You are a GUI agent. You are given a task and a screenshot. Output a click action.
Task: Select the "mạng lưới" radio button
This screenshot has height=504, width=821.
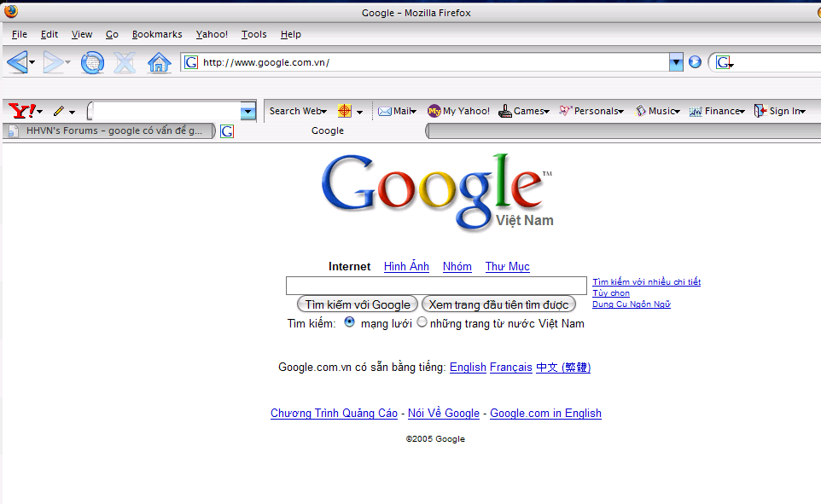pyautogui.click(x=349, y=322)
